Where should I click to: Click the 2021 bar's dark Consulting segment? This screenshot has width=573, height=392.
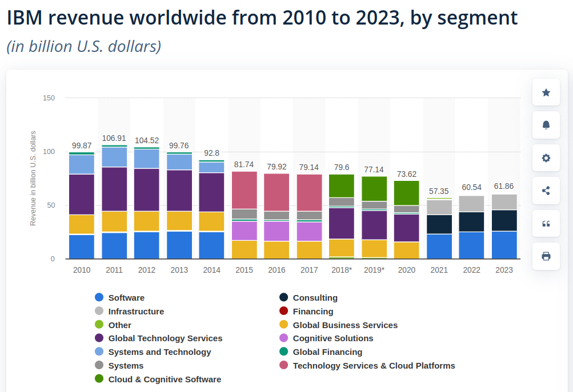click(439, 224)
